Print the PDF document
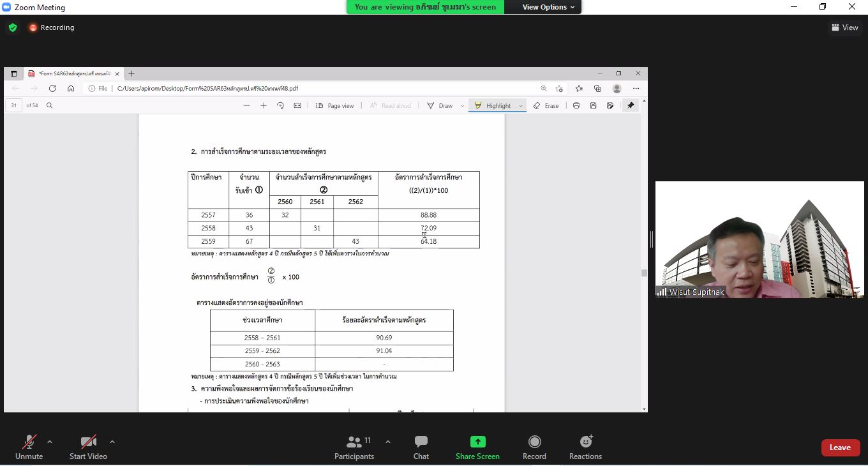The image size is (868, 466). point(576,105)
